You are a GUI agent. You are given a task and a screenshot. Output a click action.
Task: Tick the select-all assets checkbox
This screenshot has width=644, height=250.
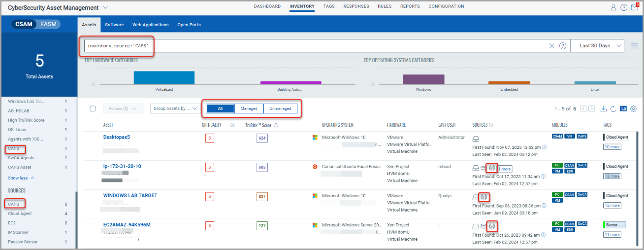point(93,108)
